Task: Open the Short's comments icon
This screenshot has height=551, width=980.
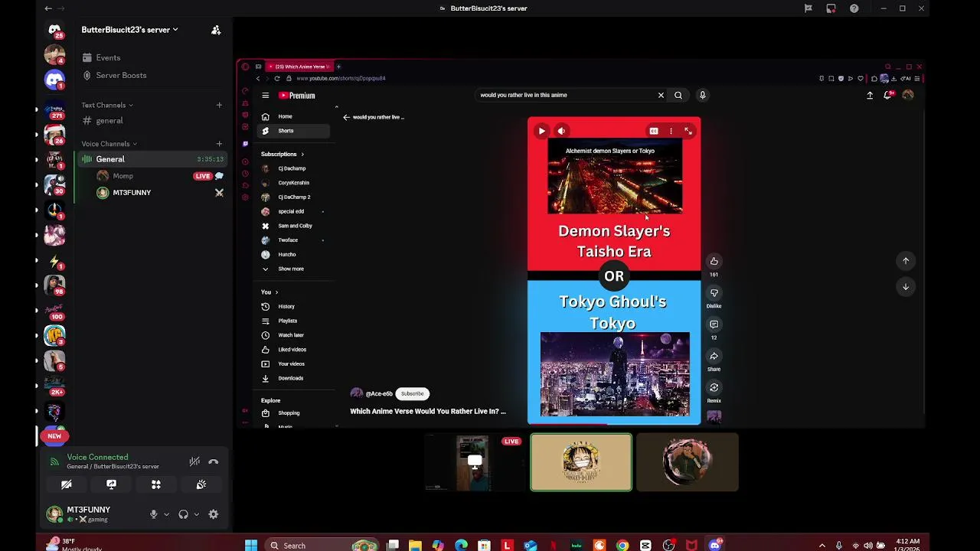Action: click(x=714, y=324)
